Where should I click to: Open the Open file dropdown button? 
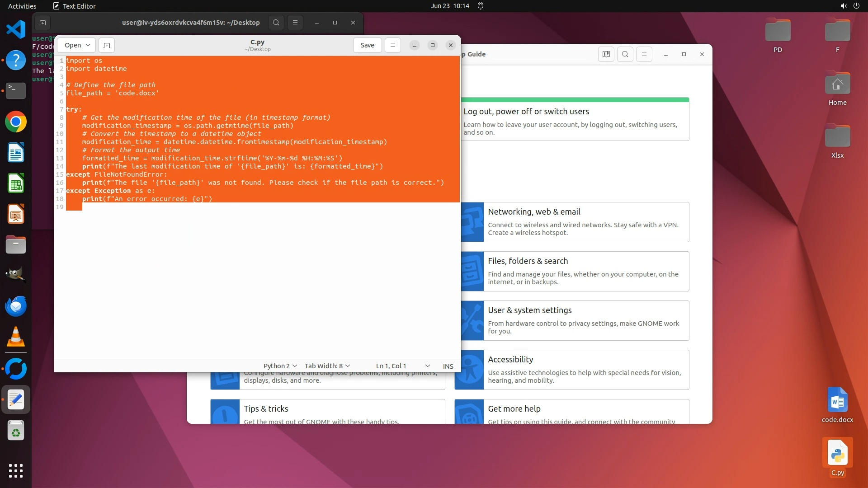[76, 45]
